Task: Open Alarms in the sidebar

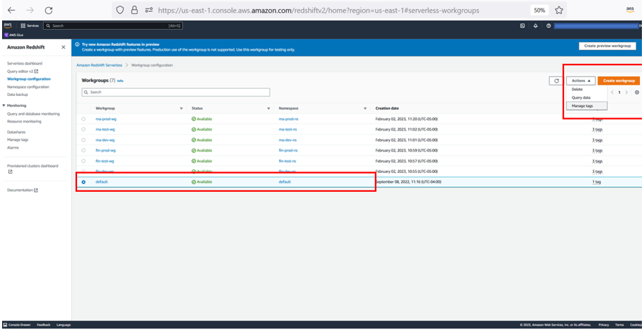Action: point(13,147)
